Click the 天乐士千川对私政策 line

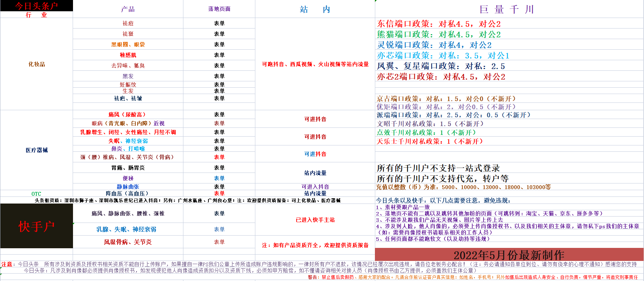(430, 141)
